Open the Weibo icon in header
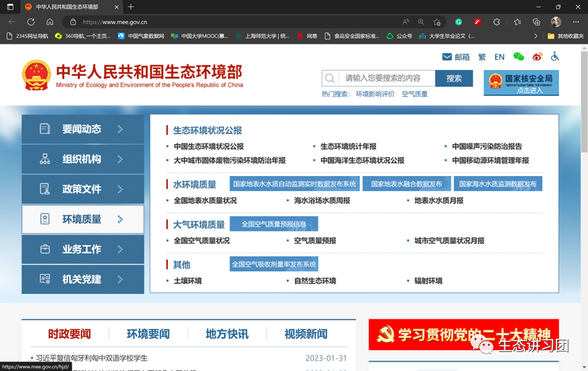588x371 pixels. coord(537,56)
